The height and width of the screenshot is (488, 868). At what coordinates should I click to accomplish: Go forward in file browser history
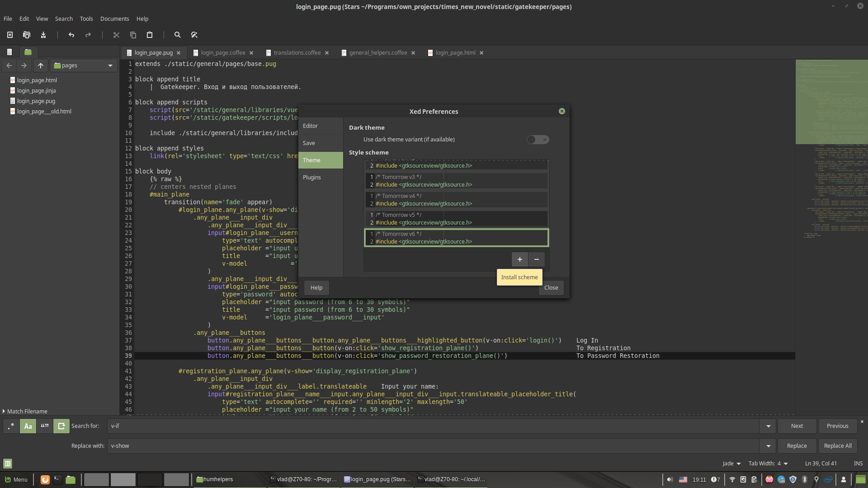click(24, 66)
